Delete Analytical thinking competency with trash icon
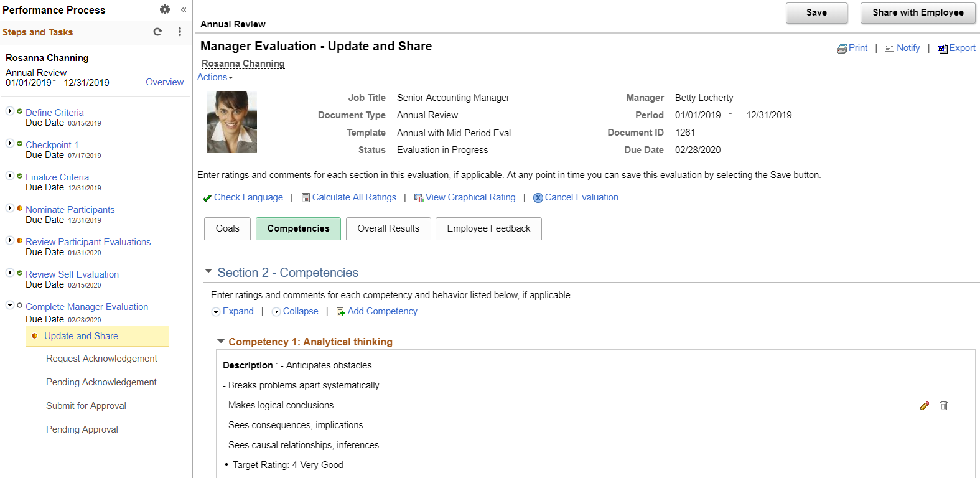980x478 pixels. click(944, 406)
